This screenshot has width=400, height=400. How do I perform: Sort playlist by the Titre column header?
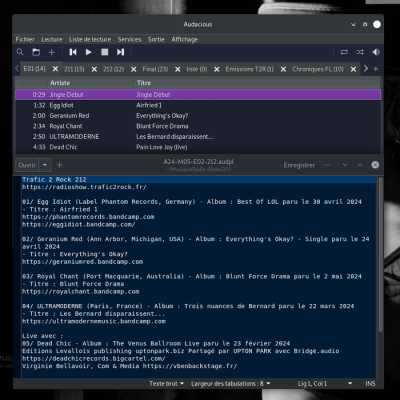tap(257, 83)
